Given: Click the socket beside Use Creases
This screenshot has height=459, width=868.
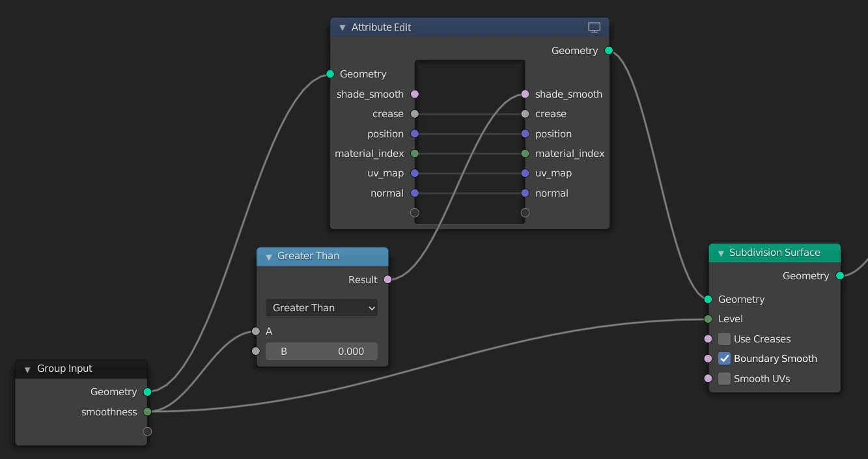Looking at the screenshot, I should [x=708, y=339].
